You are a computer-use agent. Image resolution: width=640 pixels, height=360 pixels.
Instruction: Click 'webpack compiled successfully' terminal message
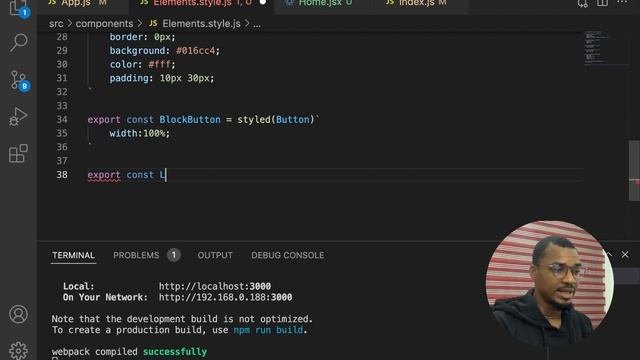pyautogui.click(x=129, y=352)
